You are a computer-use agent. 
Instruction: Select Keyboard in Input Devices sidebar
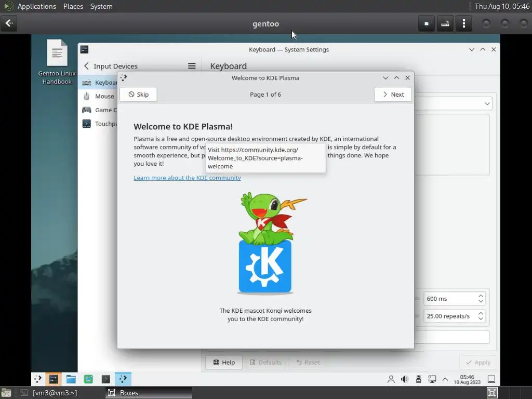point(98,83)
